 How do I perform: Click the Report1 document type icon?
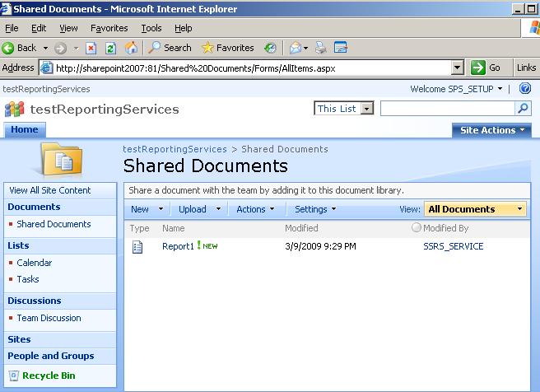[x=137, y=246]
